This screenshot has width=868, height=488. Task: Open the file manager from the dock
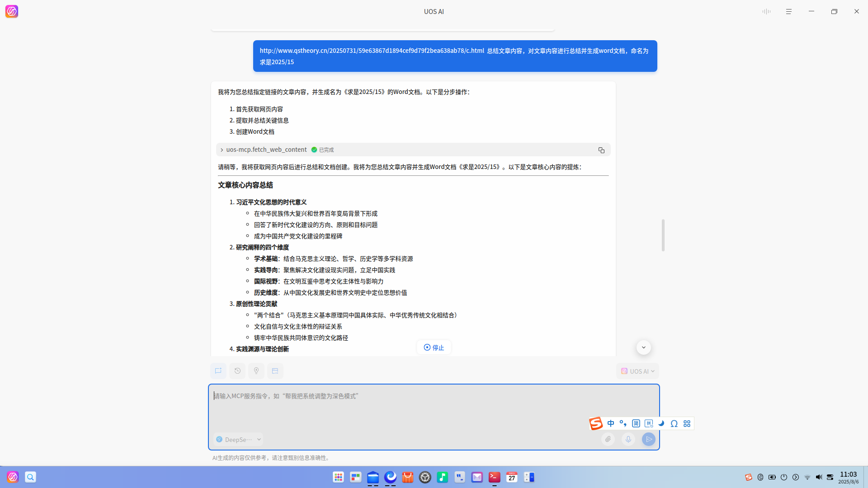coord(373,477)
